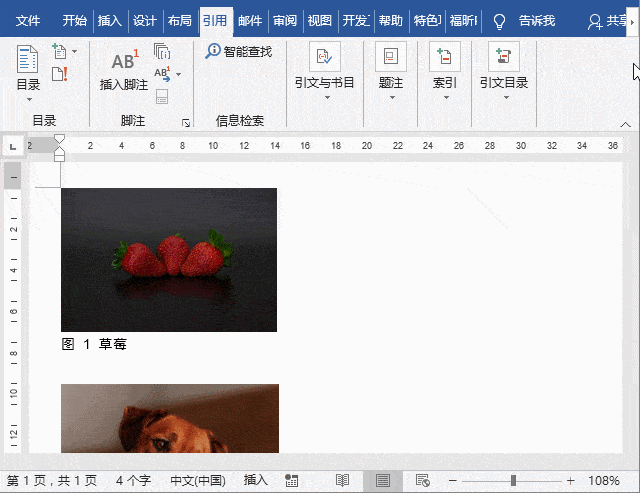Click the Tell Me lightbulb icon
The width and height of the screenshot is (640, 493).
[x=499, y=21]
